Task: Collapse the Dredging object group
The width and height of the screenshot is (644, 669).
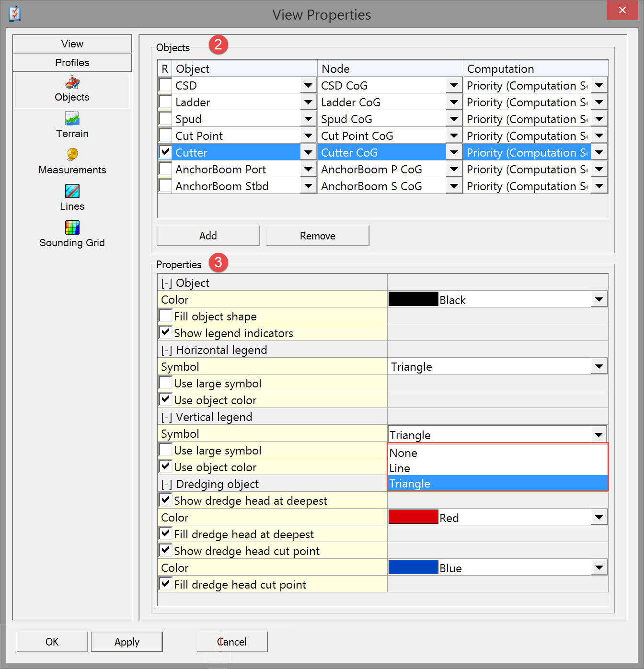Action: click(166, 484)
